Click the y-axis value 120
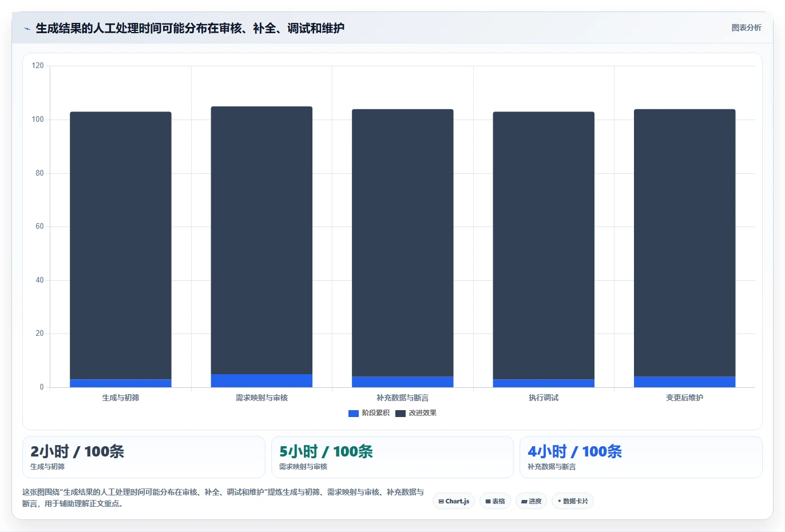The width and height of the screenshot is (785, 532). point(38,66)
